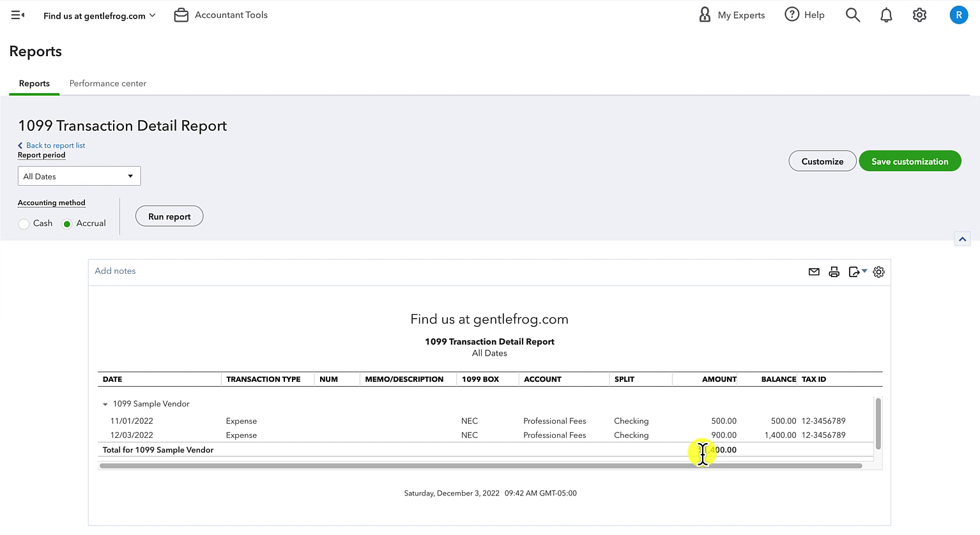Click the Run report button
The image size is (980, 535).
[169, 216]
